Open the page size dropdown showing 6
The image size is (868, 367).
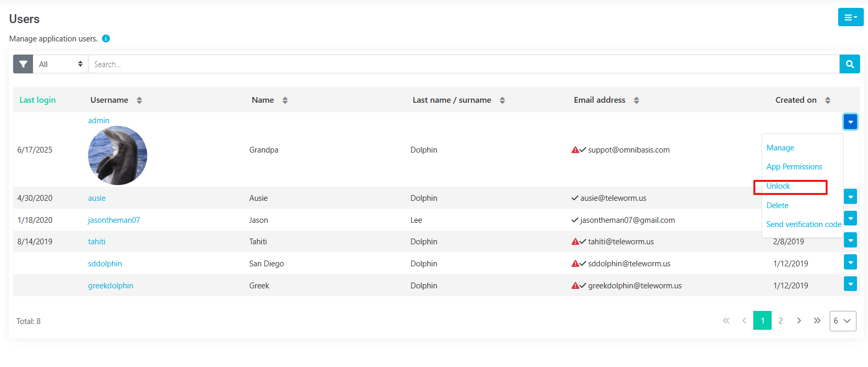coord(842,321)
